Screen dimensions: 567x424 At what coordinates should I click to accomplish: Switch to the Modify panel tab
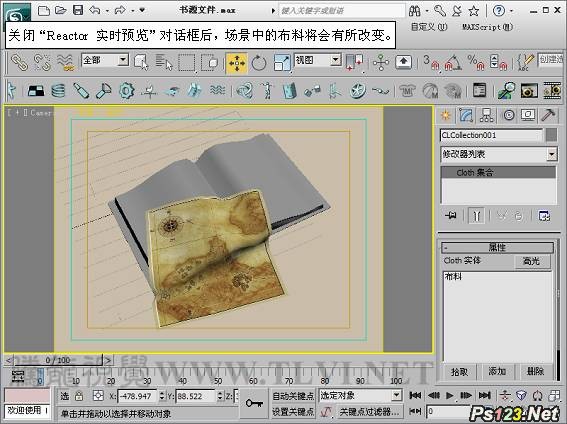[466, 115]
